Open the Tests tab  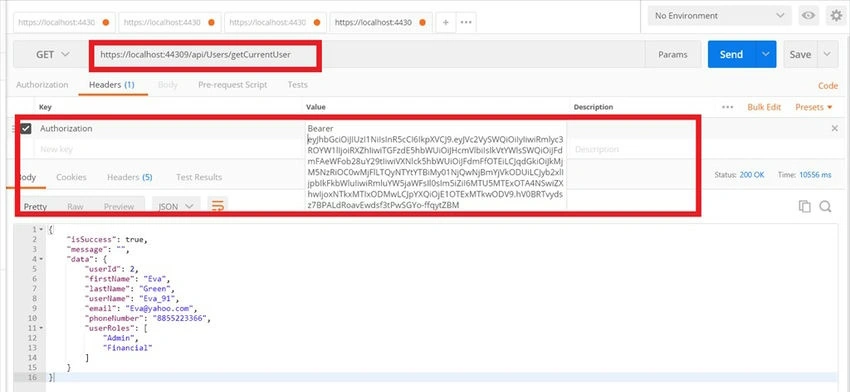point(298,85)
